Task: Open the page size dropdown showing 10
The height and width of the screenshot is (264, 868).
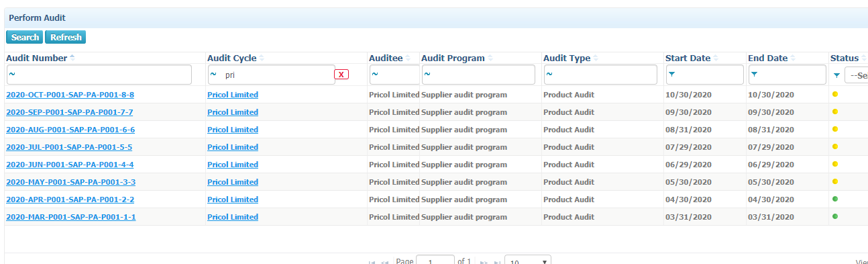Action: [x=528, y=260]
